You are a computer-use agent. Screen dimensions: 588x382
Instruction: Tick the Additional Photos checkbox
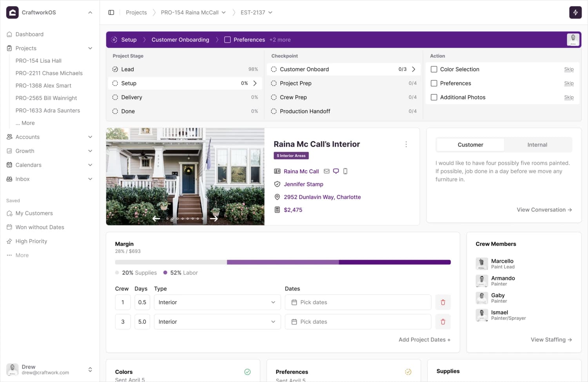[434, 97]
